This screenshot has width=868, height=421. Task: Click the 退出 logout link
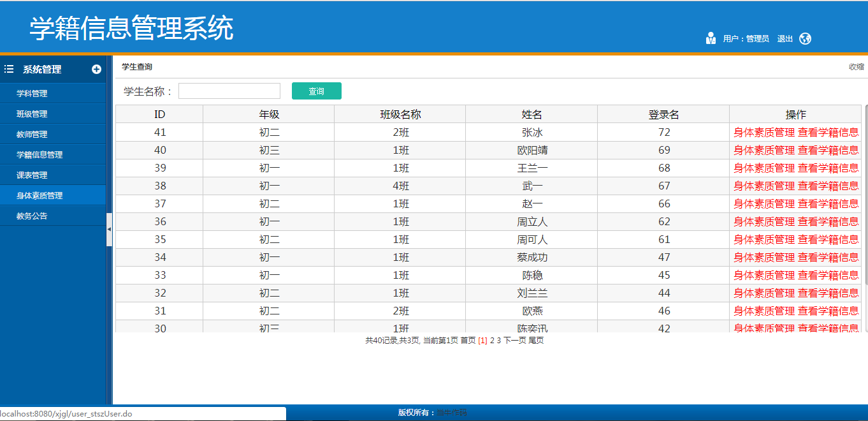point(785,39)
